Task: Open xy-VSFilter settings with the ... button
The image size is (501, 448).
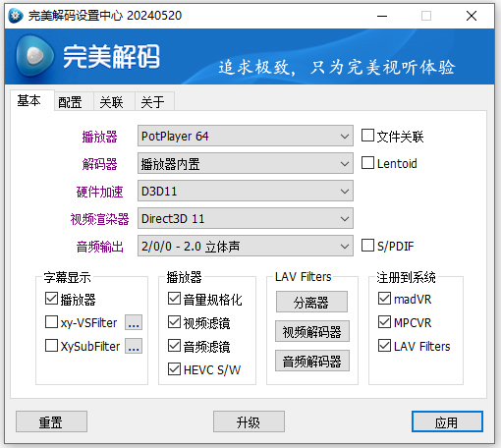Action: [x=134, y=322]
